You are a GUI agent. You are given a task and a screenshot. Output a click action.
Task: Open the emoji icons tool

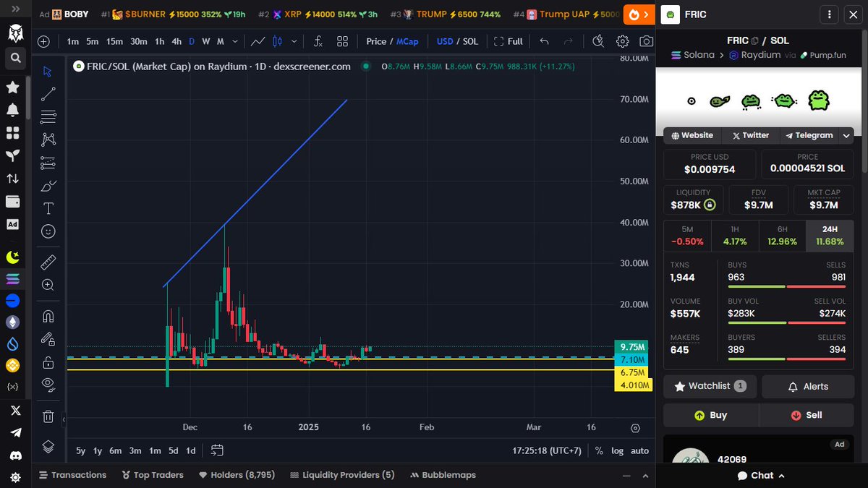[48, 231]
